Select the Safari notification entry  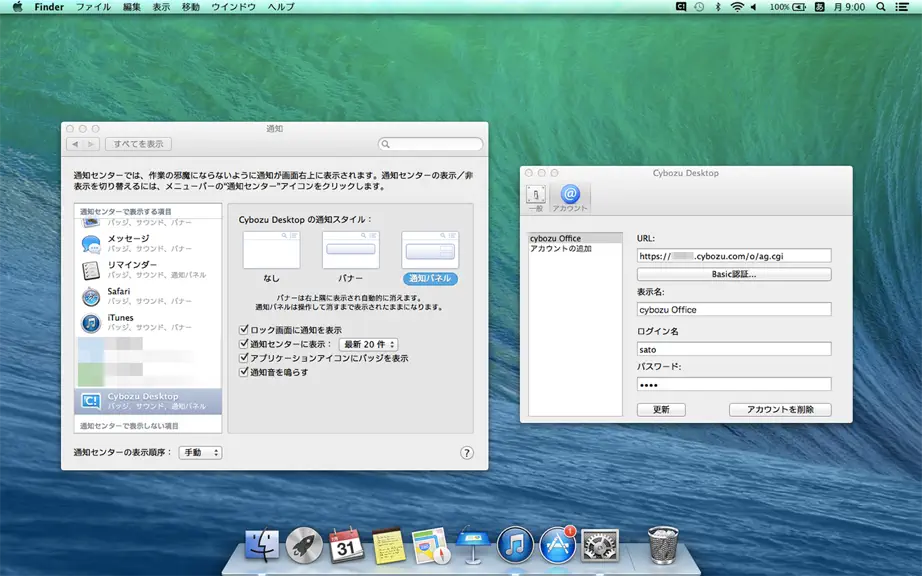click(x=148, y=296)
